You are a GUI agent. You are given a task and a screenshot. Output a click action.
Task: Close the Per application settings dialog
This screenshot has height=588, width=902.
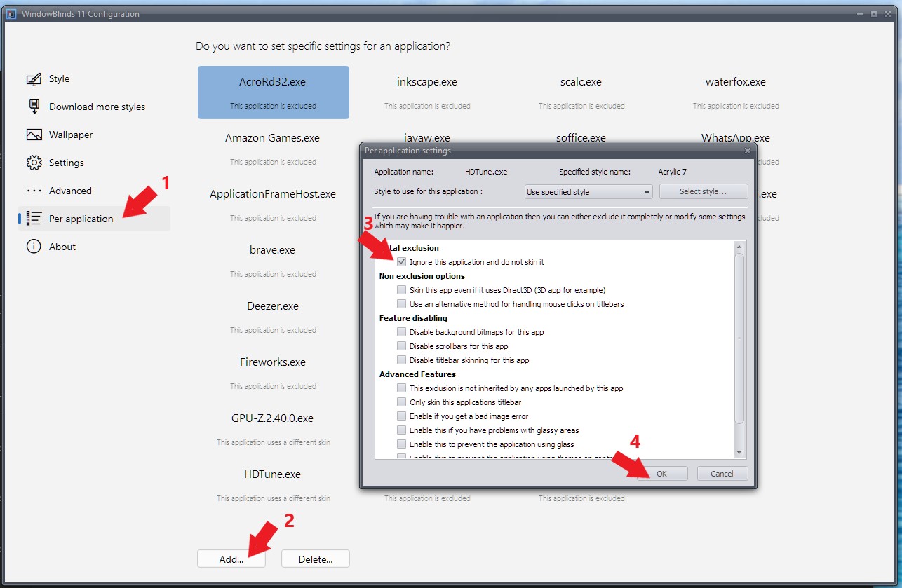click(x=747, y=151)
